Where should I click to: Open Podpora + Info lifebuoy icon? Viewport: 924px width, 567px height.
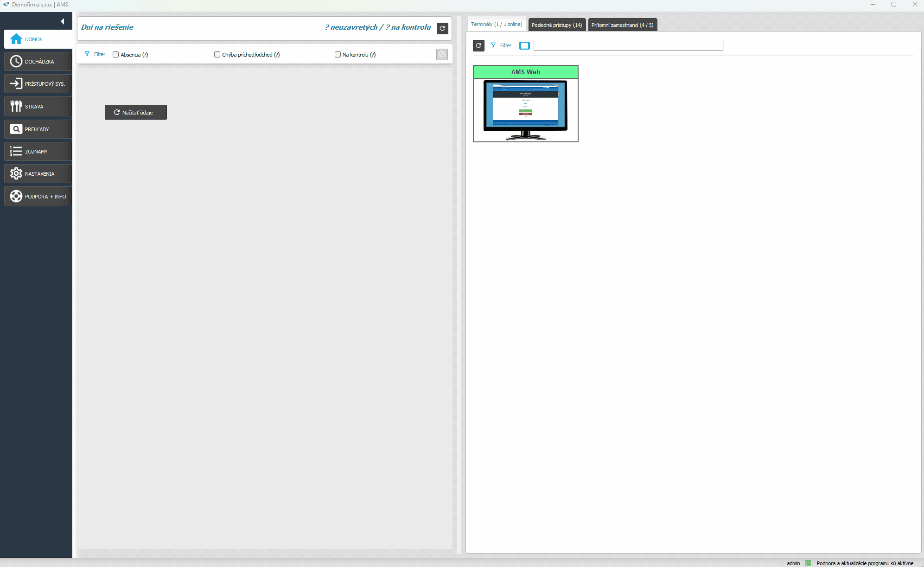16,196
